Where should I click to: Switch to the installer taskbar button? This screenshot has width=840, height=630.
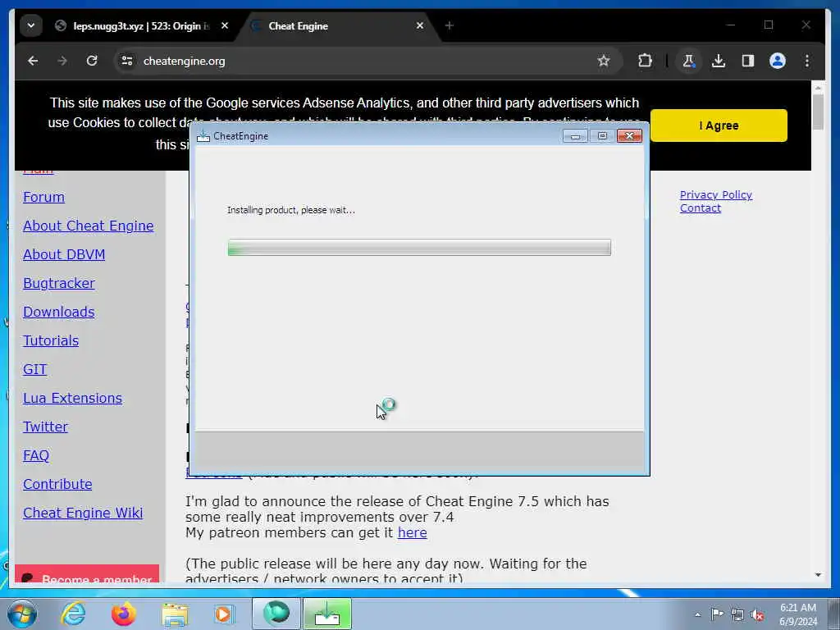coord(327,614)
